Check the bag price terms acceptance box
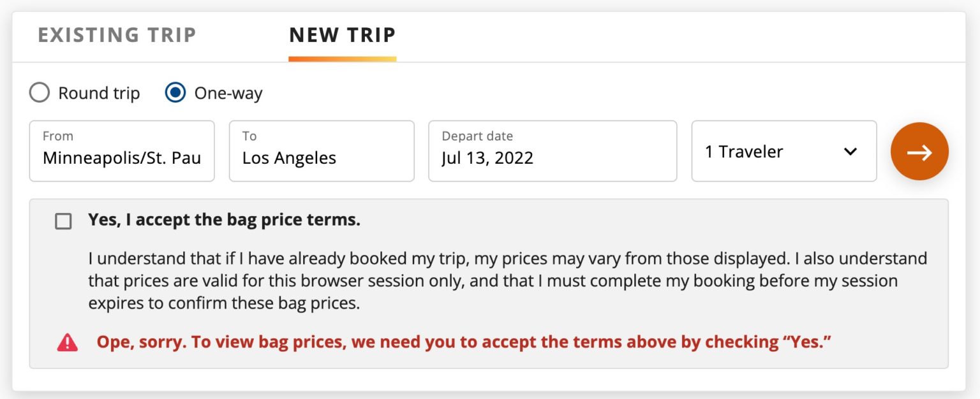This screenshot has width=980, height=399. [63, 220]
